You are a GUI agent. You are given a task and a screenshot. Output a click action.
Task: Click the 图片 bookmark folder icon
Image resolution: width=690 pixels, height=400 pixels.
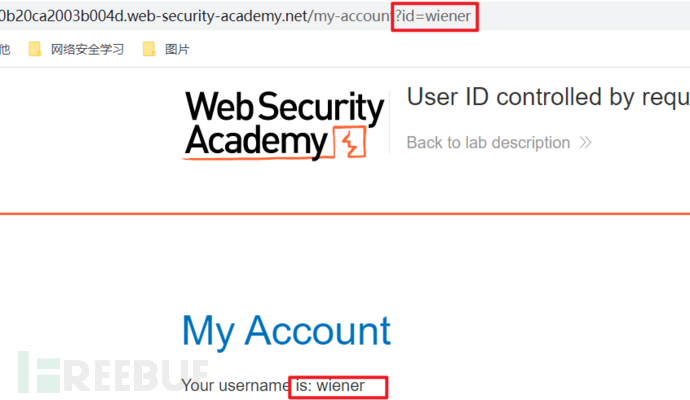point(150,49)
